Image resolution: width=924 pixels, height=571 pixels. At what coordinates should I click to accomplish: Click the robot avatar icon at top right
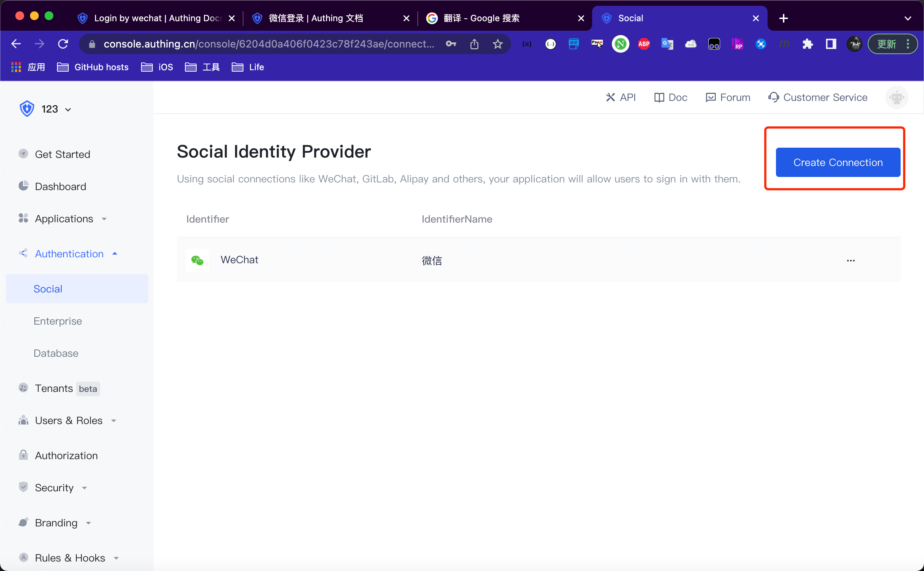click(x=897, y=98)
